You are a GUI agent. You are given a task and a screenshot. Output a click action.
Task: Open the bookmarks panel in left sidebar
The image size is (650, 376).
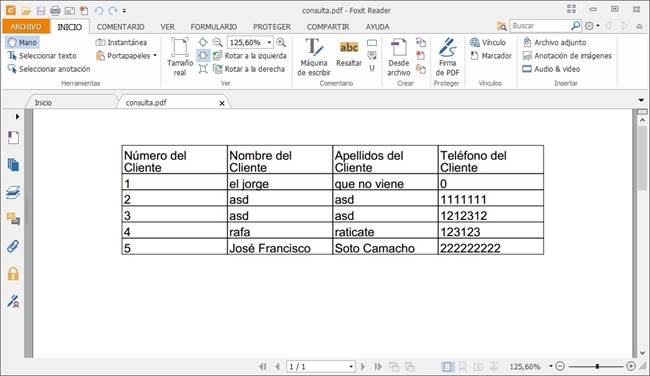(13, 138)
